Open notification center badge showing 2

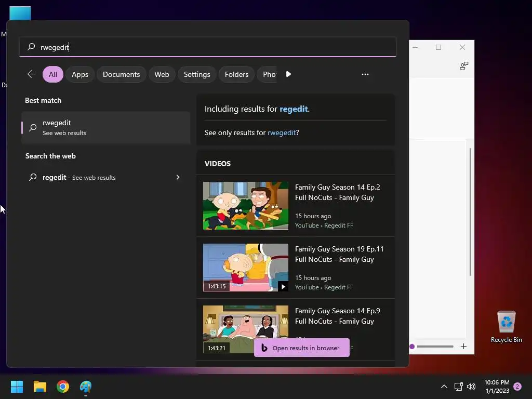pyautogui.click(x=517, y=387)
